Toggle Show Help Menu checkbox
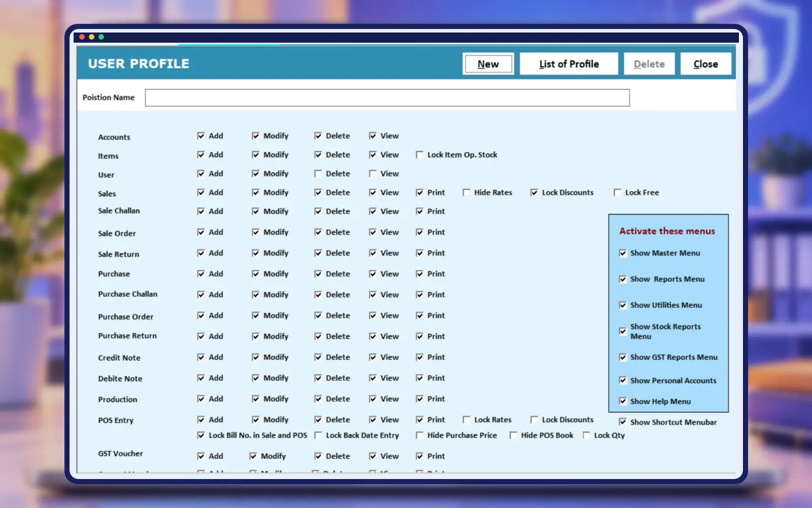 pos(623,401)
